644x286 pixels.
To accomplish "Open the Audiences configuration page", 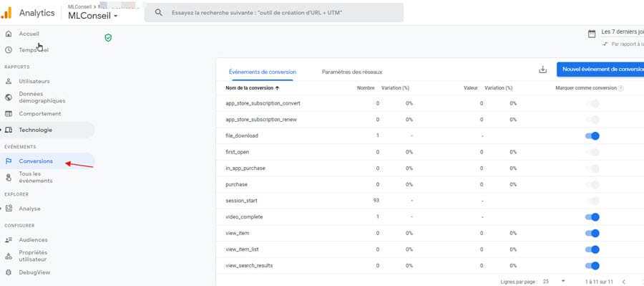I will pyautogui.click(x=33, y=240).
